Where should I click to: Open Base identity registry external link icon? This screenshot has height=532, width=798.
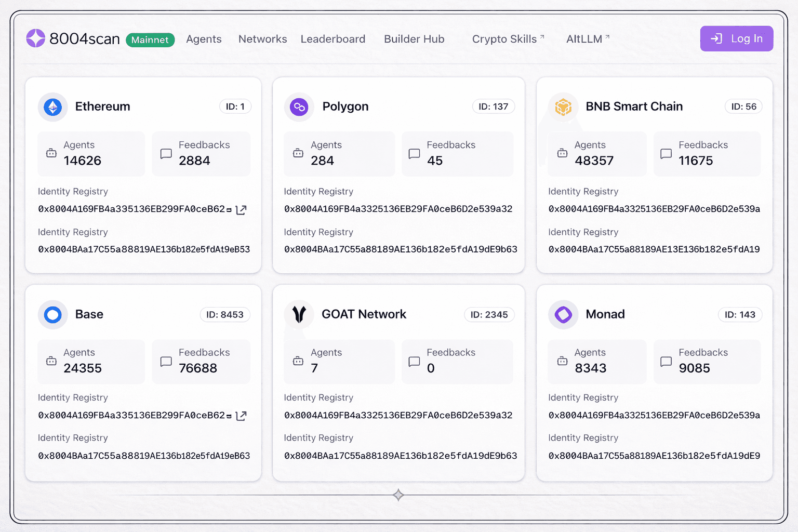pos(241,416)
